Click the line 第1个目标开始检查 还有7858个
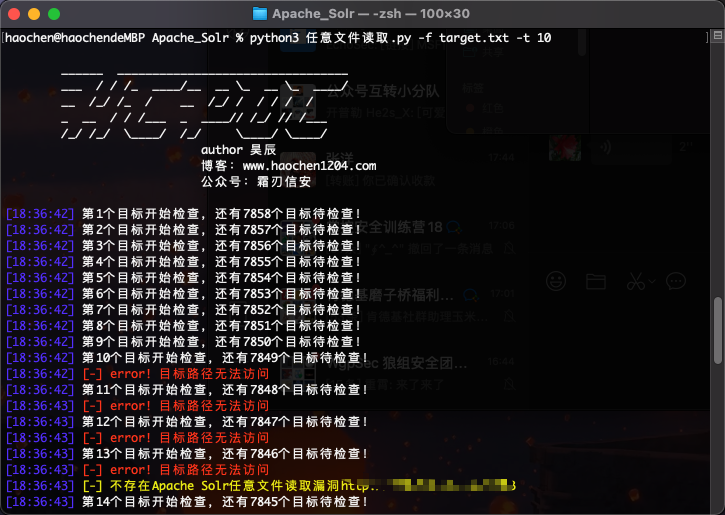The height and width of the screenshot is (515, 725). [183, 214]
